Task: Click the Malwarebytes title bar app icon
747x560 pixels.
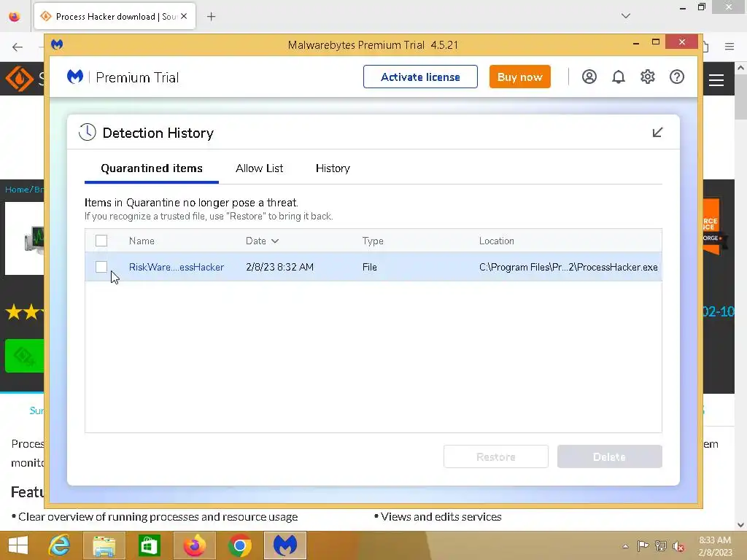Action: pos(57,44)
